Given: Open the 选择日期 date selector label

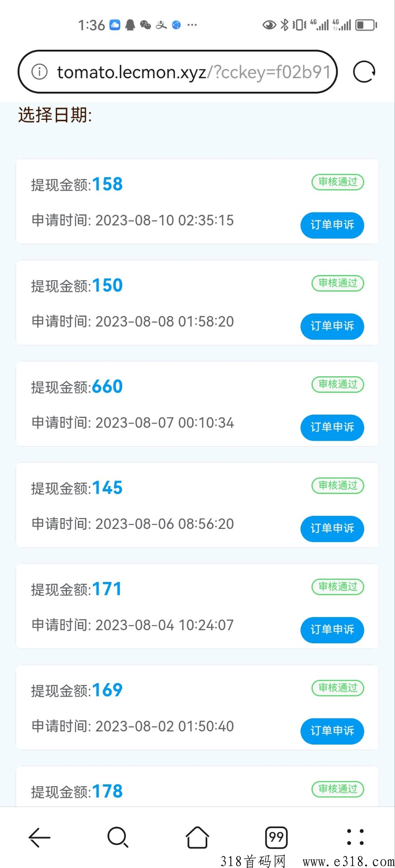Looking at the screenshot, I should pyautogui.click(x=55, y=115).
